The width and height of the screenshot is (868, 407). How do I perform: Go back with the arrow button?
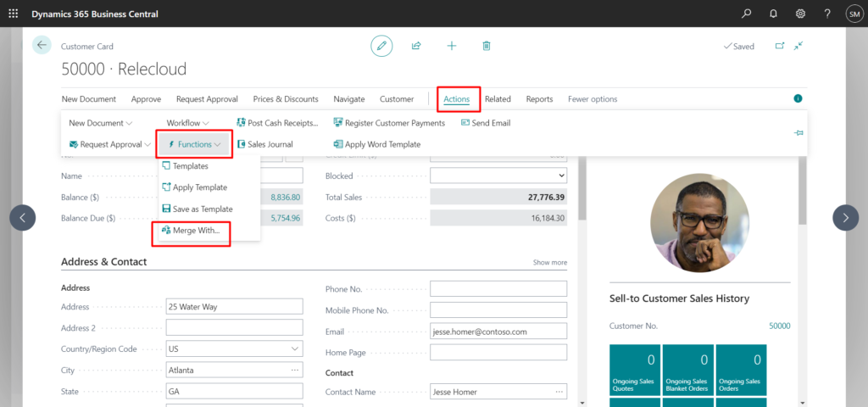tap(42, 46)
